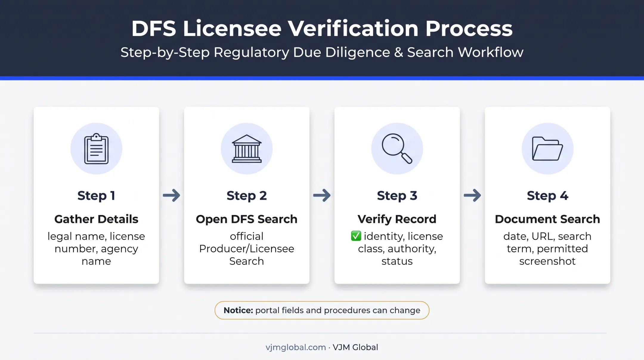The width and height of the screenshot is (644, 360).
Task: Click the 'Step 2' heading
Action: [247, 196]
